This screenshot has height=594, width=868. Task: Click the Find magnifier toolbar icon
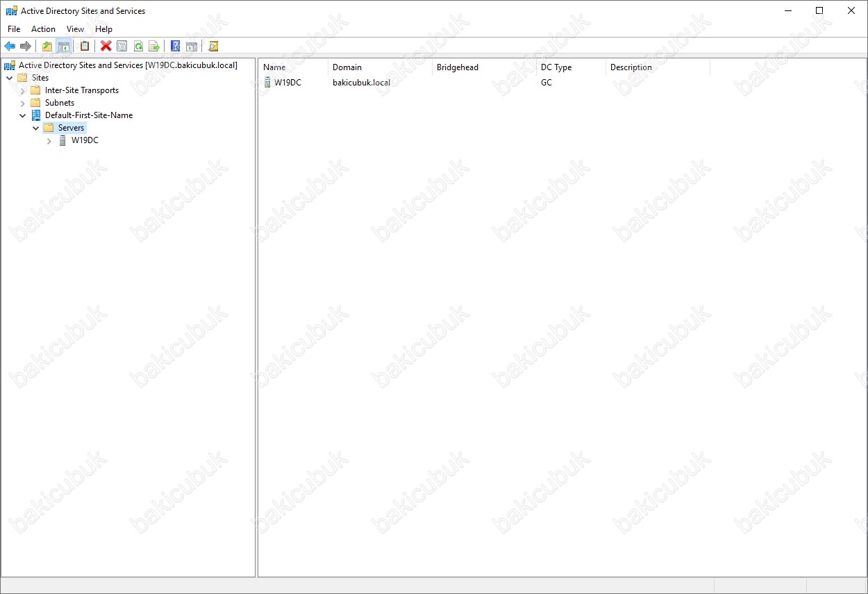[213, 47]
